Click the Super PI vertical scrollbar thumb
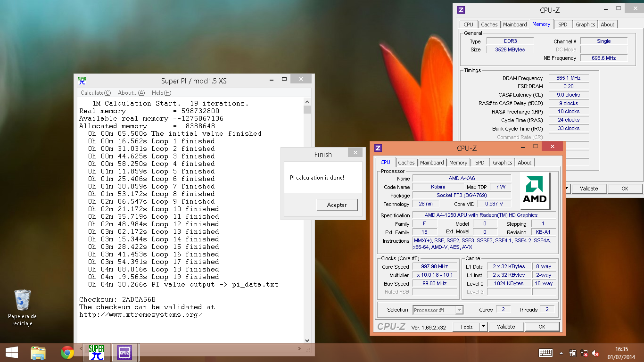 click(307, 110)
